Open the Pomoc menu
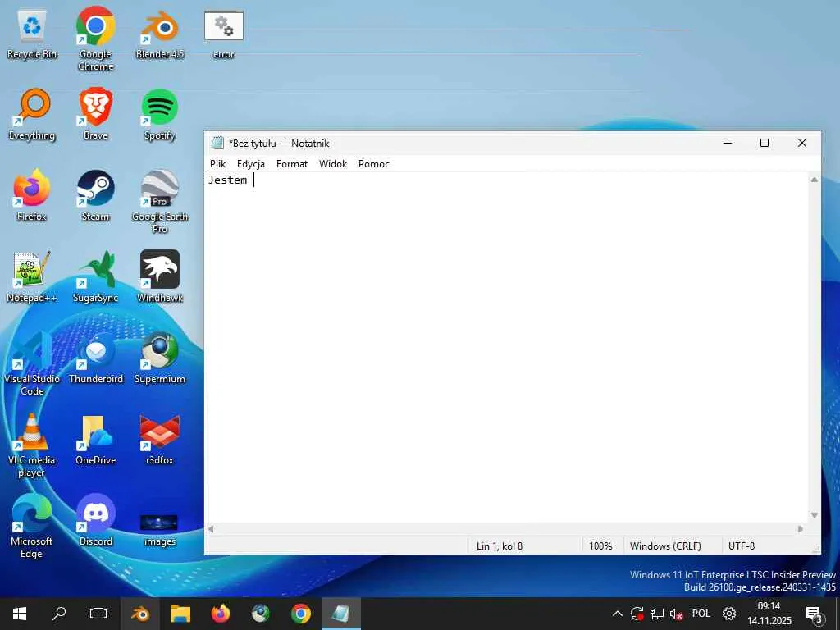 [x=374, y=164]
